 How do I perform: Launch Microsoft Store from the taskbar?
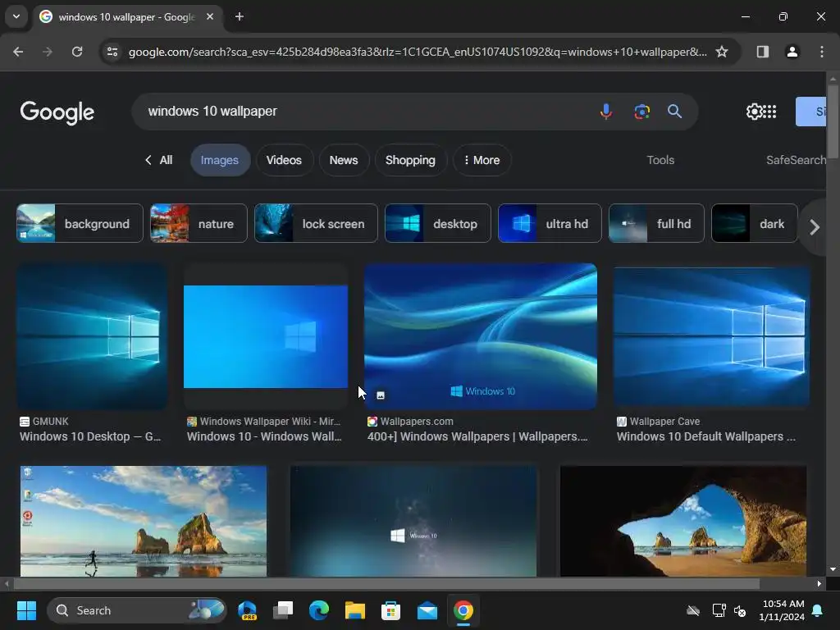point(390,610)
